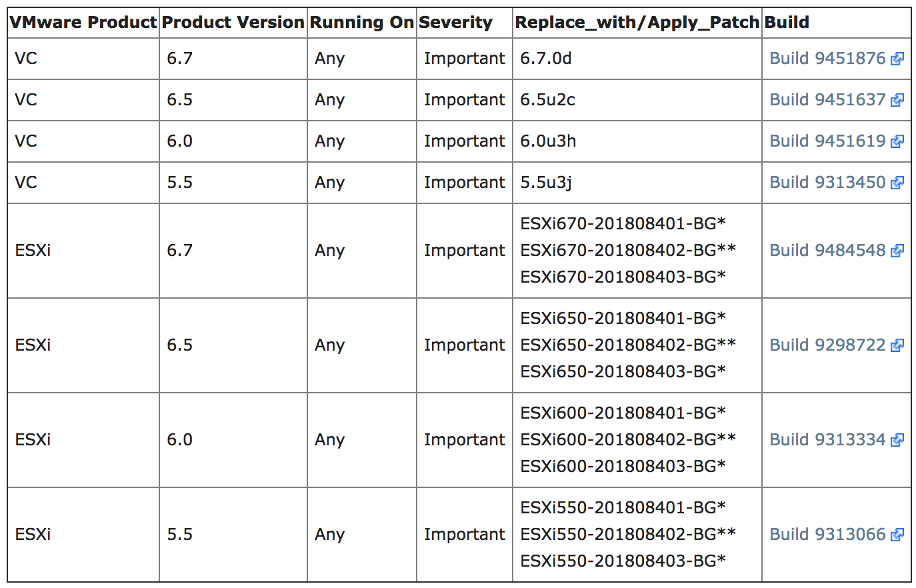Click 'VC' in the 5.5 version row
Image resolution: width=916 pixels, height=588 pixels.
tap(26, 183)
